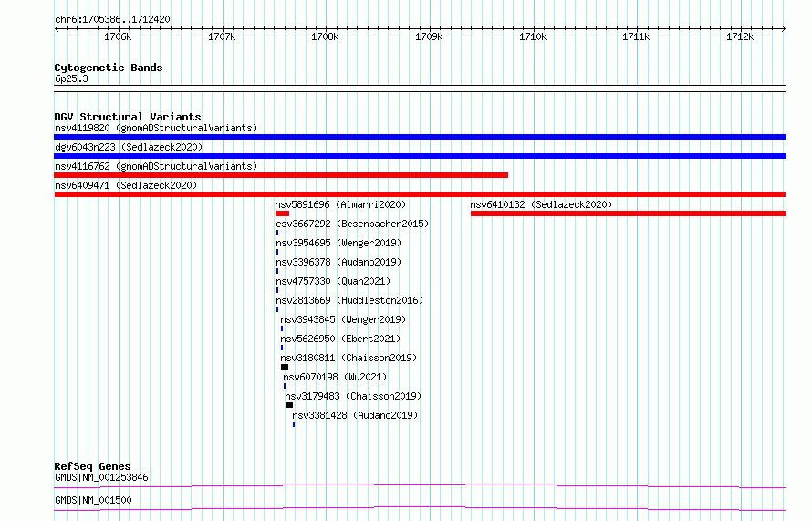
Task: Click the 1706k ruler position
Action: [118, 36]
